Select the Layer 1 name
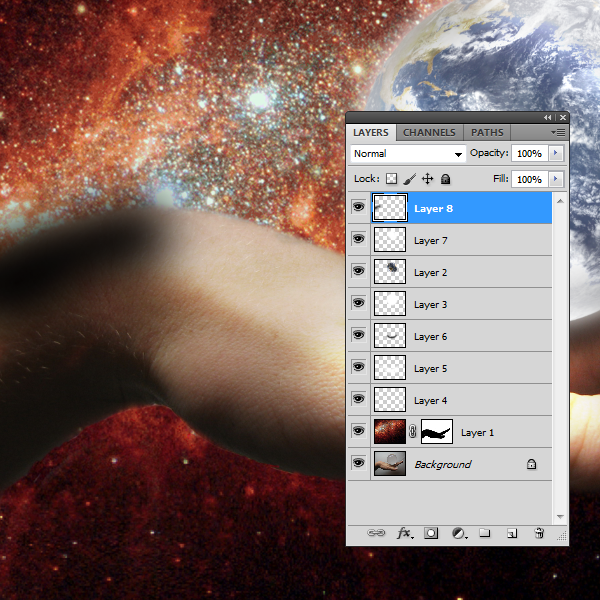Image resolution: width=600 pixels, height=600 pixels. 478,433
